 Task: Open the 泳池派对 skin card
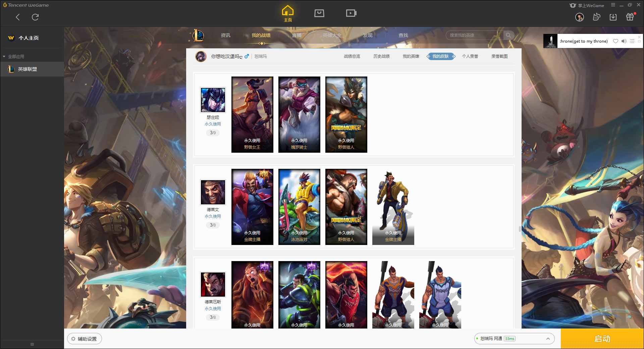(299, 207)
